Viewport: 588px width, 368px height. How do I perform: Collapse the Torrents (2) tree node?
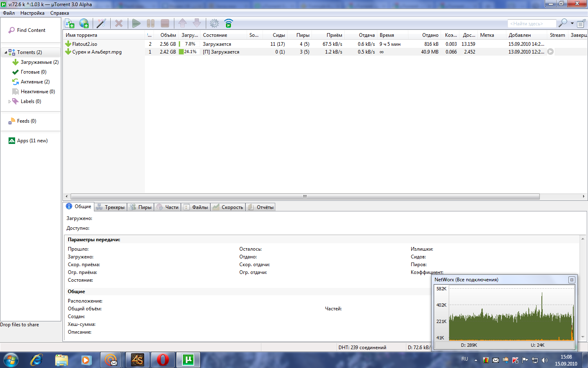point(5,52)
